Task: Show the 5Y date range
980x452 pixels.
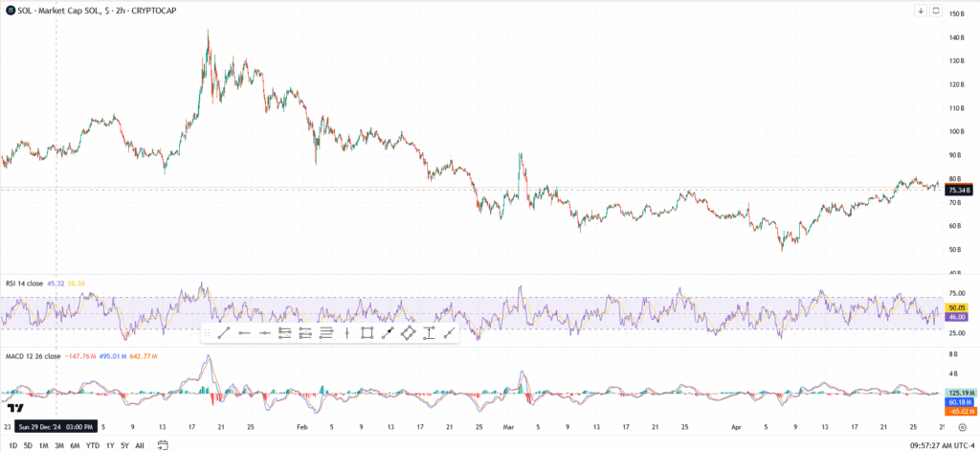Action: coord(124,445)
